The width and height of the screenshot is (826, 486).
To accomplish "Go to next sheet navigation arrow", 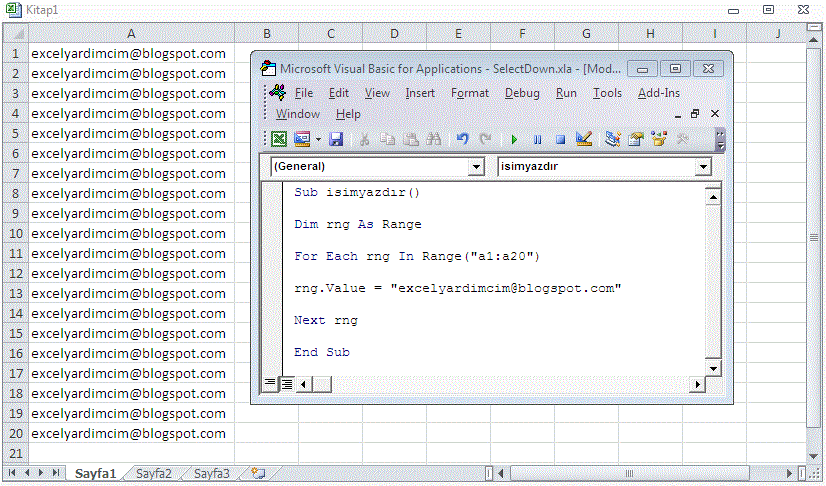I will (41, 473).
